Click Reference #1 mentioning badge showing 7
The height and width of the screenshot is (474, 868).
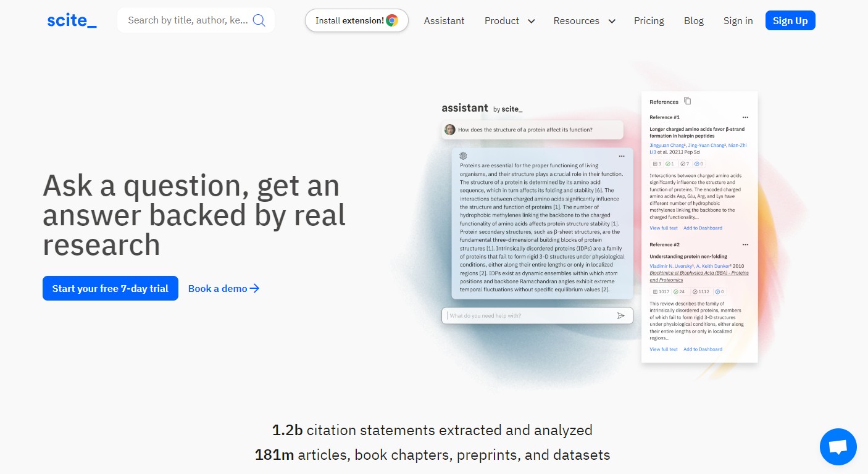tap(685, 164)
